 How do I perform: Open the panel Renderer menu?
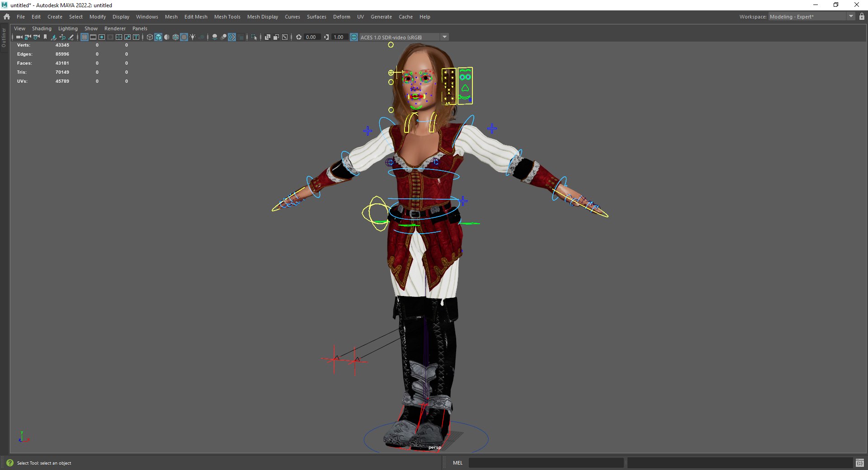(115, 28)
